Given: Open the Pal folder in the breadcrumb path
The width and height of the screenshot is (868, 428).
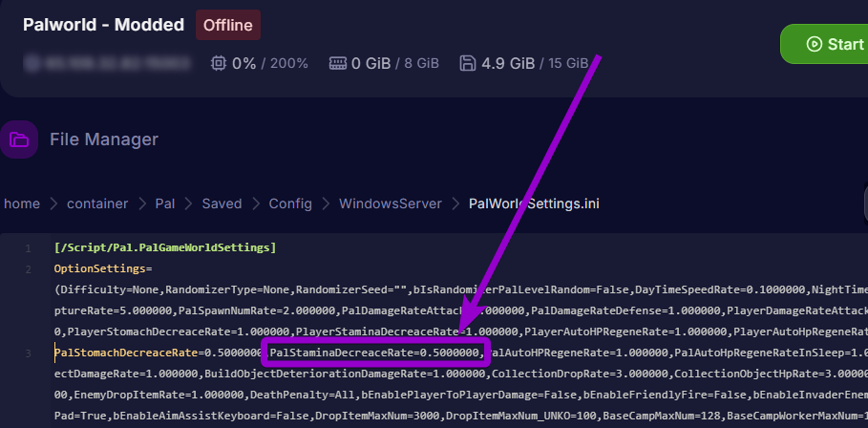Looking at the screenshot, I should pyautogui.click(x=164, y=203).
